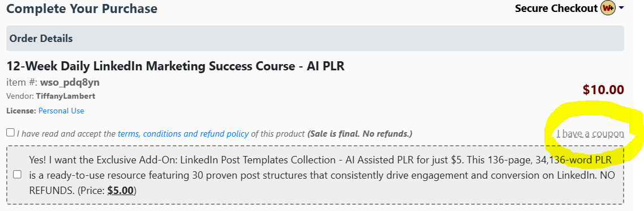Accept the terms and refund policy checkbox
Screen dimensions: 644x211
10,132
